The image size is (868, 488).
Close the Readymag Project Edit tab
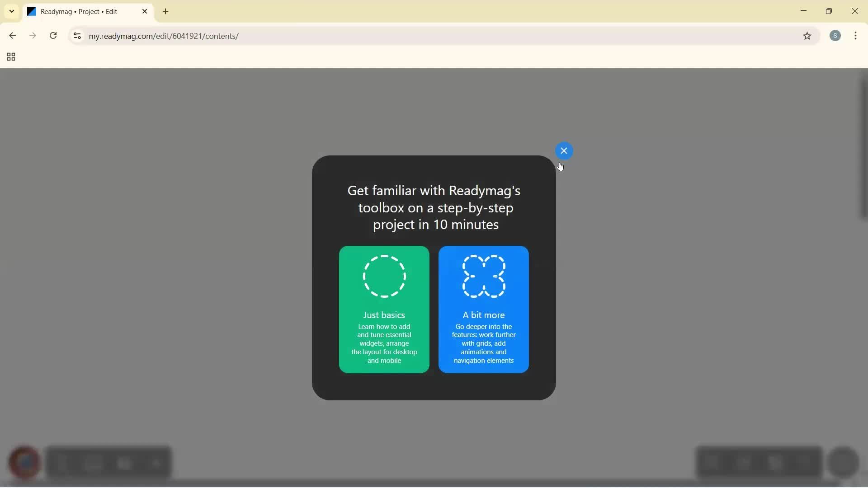[145, 12]
